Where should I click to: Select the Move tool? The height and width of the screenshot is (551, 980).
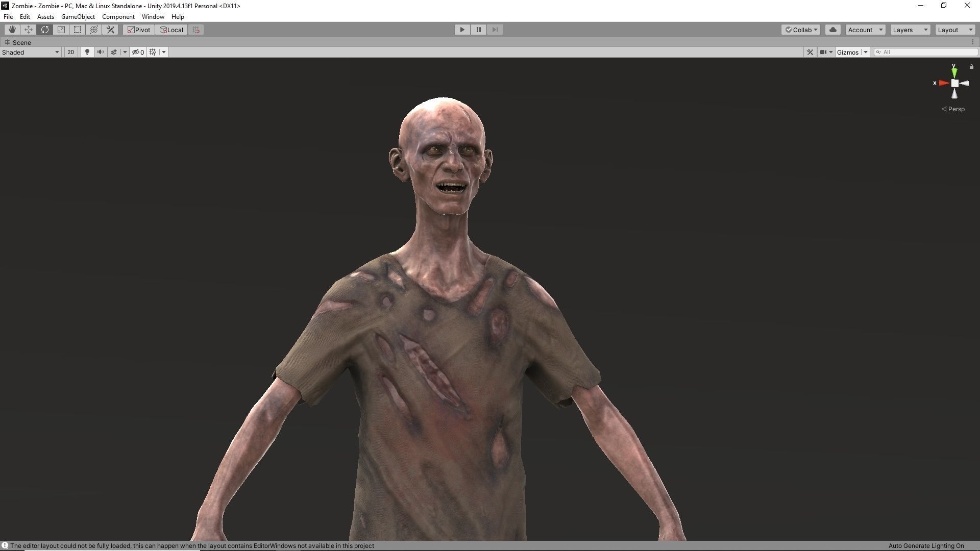pos(29,30)
